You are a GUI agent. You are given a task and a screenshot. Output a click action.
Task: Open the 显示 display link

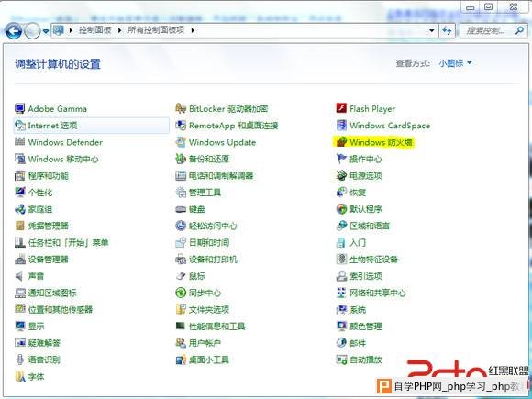tap(36, 326)
